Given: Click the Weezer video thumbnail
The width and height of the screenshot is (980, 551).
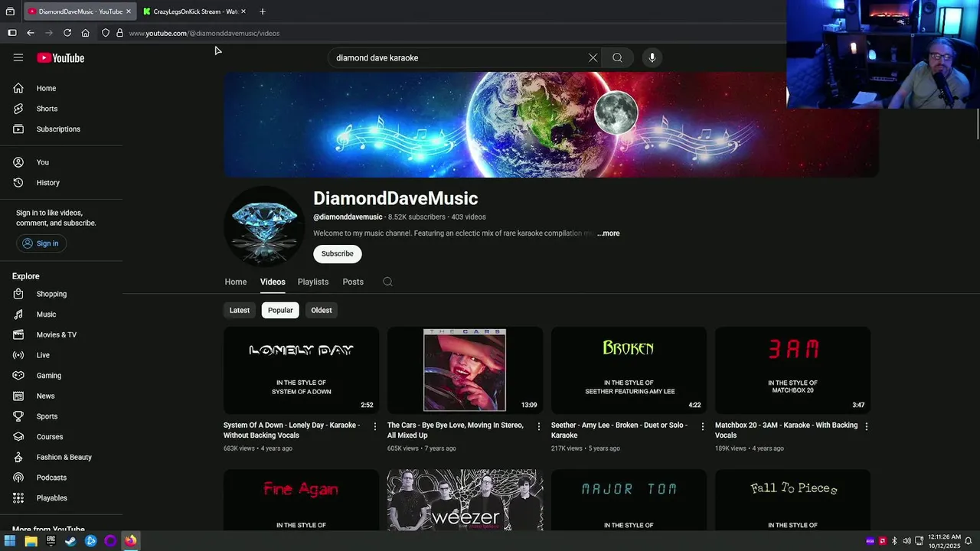Looking at the screenshot, I should pos(465,500).
